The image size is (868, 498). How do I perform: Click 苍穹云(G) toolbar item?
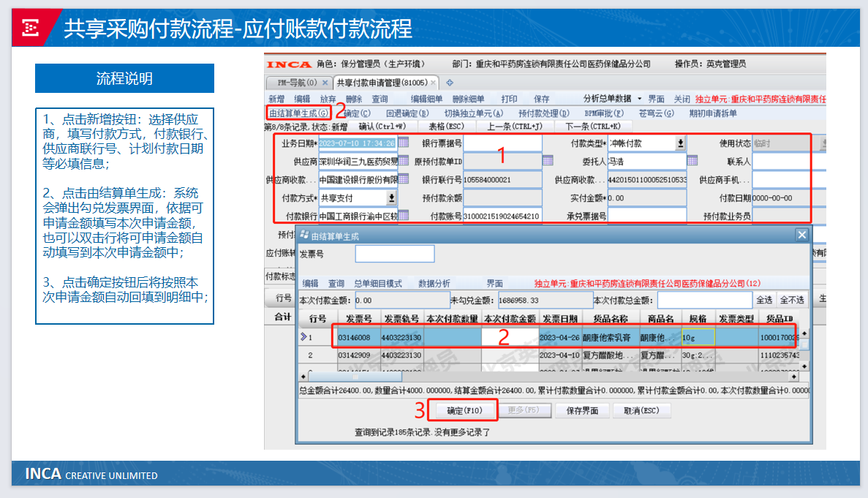pyautogui.click(x=657, y=113)
